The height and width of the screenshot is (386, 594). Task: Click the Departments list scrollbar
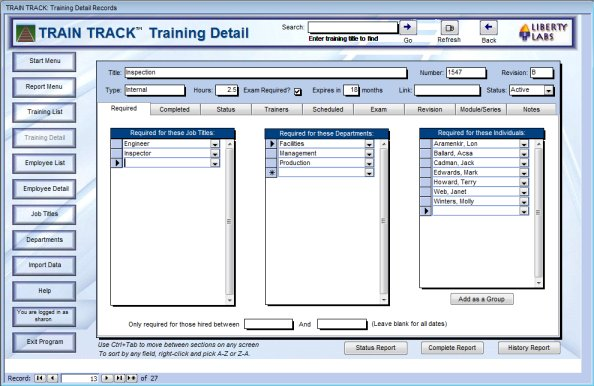pyautogui.click(x=383, y=222)
